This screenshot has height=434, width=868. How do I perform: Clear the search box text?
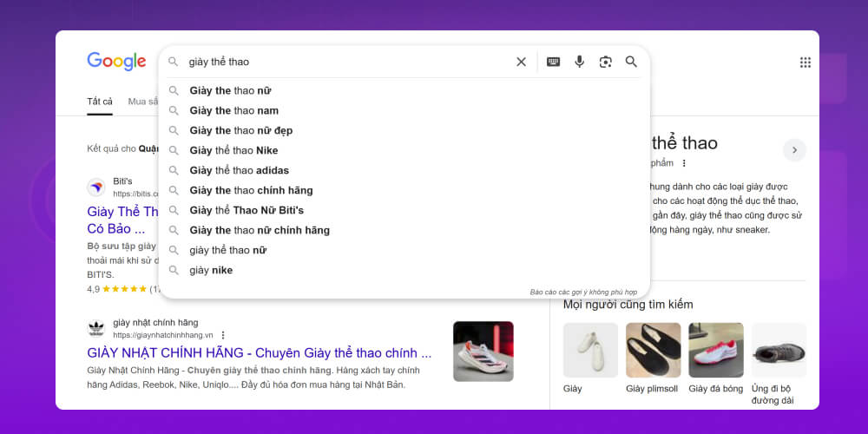(x=521, y=62)
